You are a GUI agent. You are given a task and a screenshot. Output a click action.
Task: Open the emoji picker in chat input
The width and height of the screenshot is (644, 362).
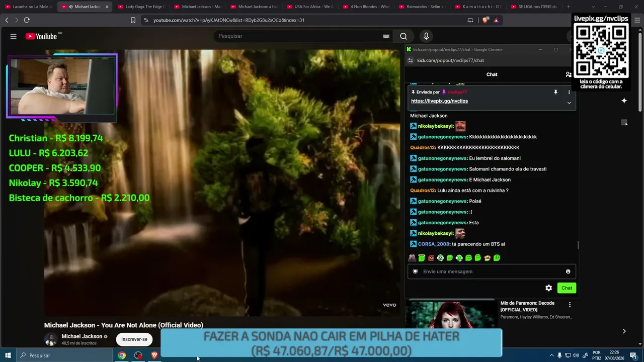(x=568, y=271)
